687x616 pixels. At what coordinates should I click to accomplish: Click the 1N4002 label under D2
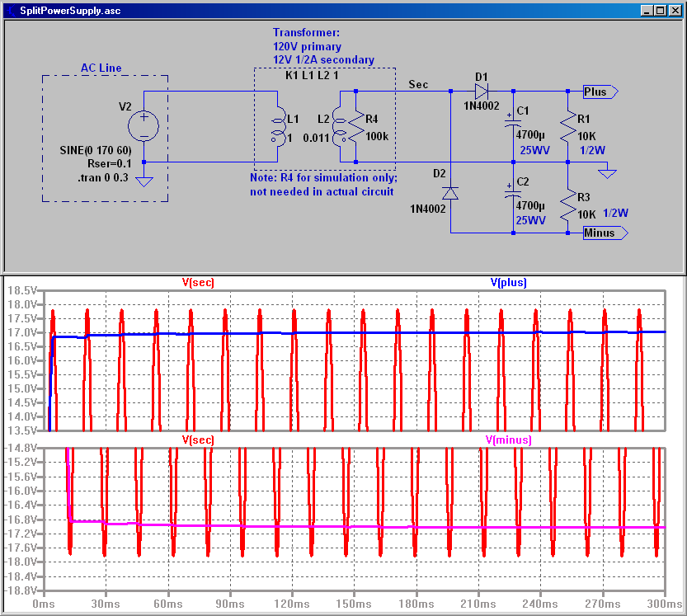pos(428,209)
